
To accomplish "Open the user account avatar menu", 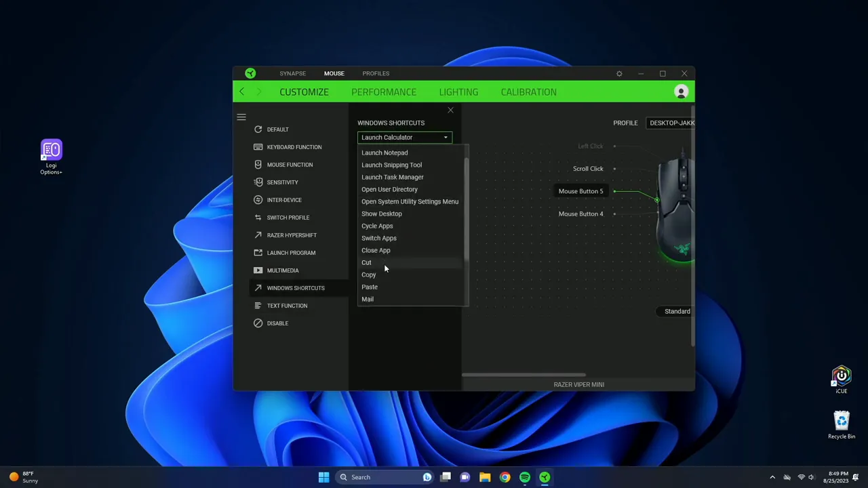I will [681, 91].
